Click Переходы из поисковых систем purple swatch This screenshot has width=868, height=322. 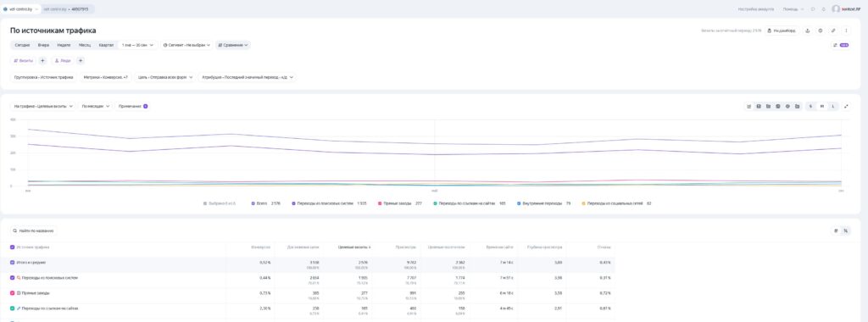(293, 203)
